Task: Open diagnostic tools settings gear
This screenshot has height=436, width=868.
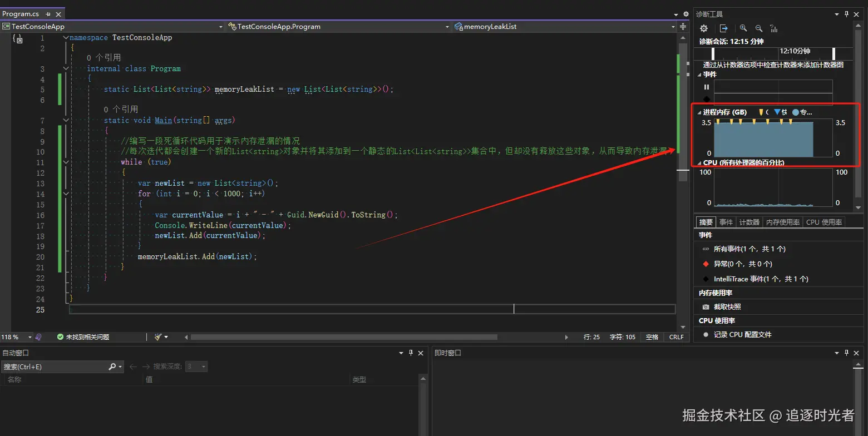Action: pos(704,28)
